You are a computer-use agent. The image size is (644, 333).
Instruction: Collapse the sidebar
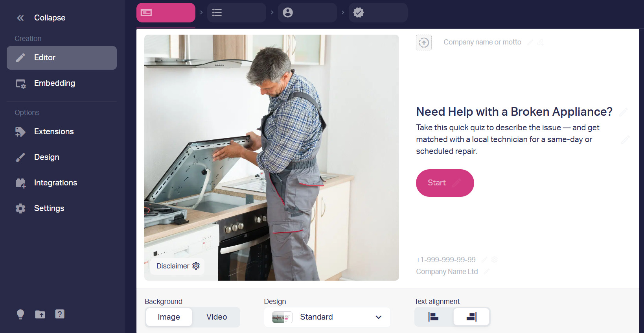click(41, 18)
